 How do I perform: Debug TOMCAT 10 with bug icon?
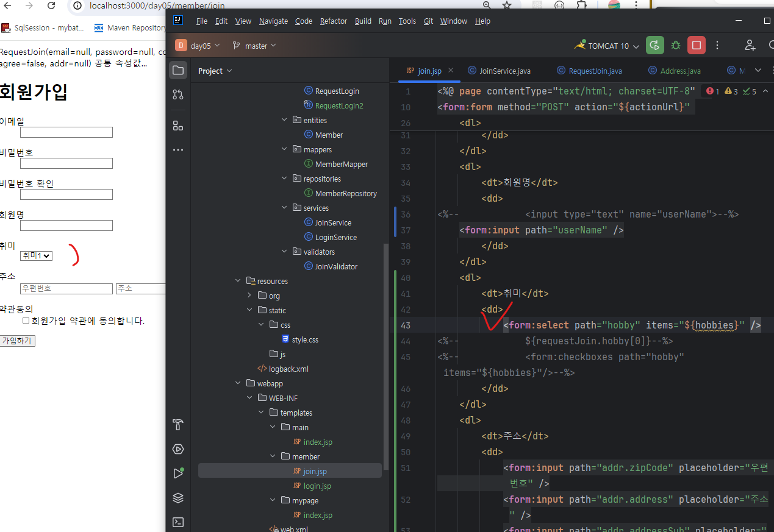pyautogui.click(x=676, y=45)
